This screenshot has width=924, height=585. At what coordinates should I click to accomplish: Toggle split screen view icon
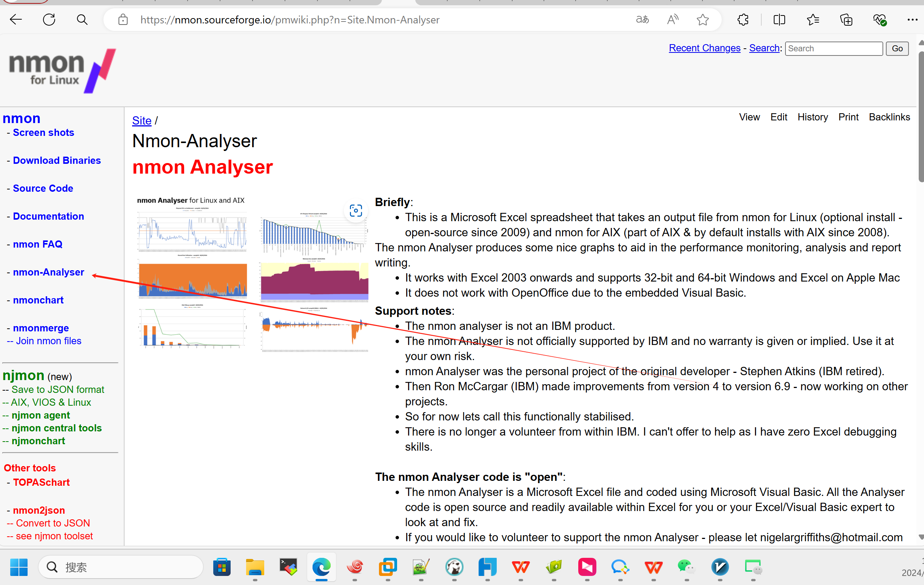779,20
